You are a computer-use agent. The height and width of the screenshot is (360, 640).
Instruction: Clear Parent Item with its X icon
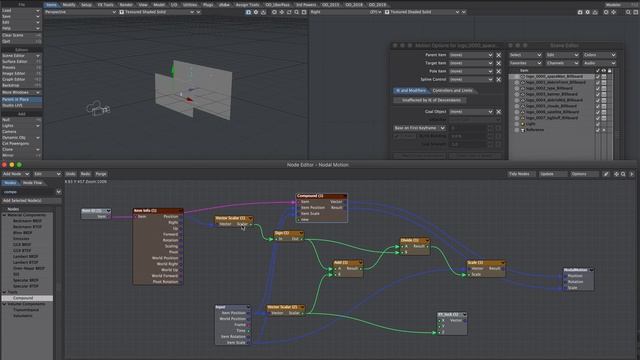pyautogui.click(x=498, y=55)
